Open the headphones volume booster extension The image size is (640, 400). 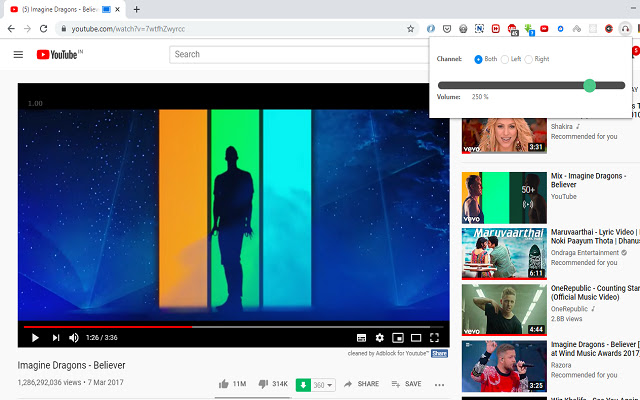click(625, 29)
